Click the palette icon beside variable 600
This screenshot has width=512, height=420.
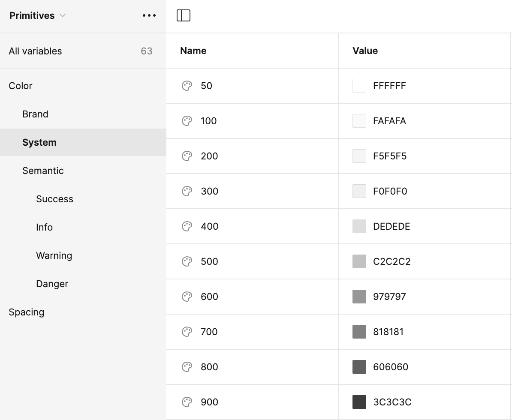187,297
